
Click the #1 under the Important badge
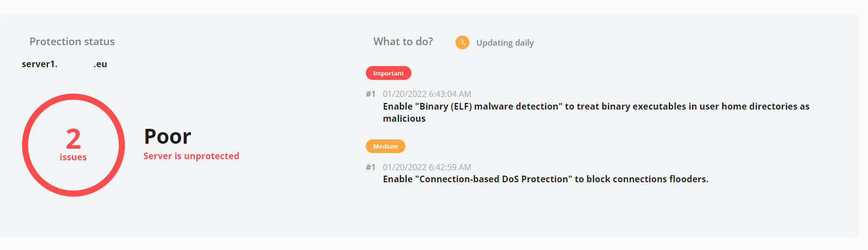click(x=371, y=94)
